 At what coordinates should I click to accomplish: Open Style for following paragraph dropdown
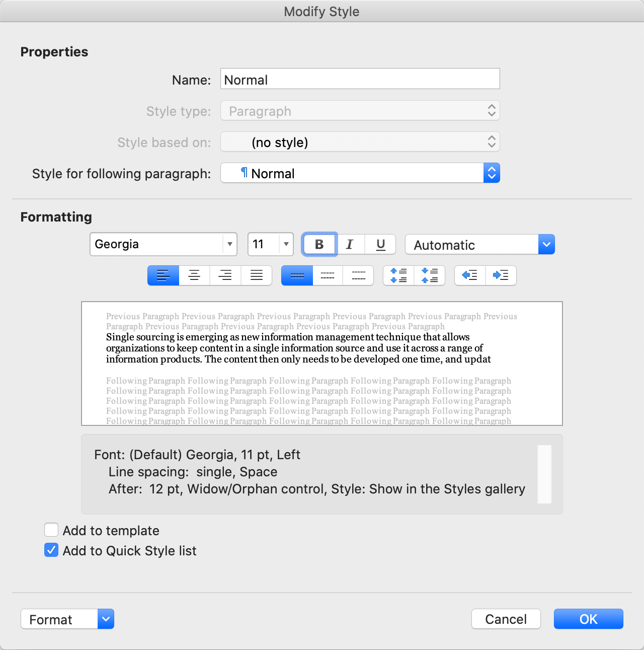click(492, 173)
